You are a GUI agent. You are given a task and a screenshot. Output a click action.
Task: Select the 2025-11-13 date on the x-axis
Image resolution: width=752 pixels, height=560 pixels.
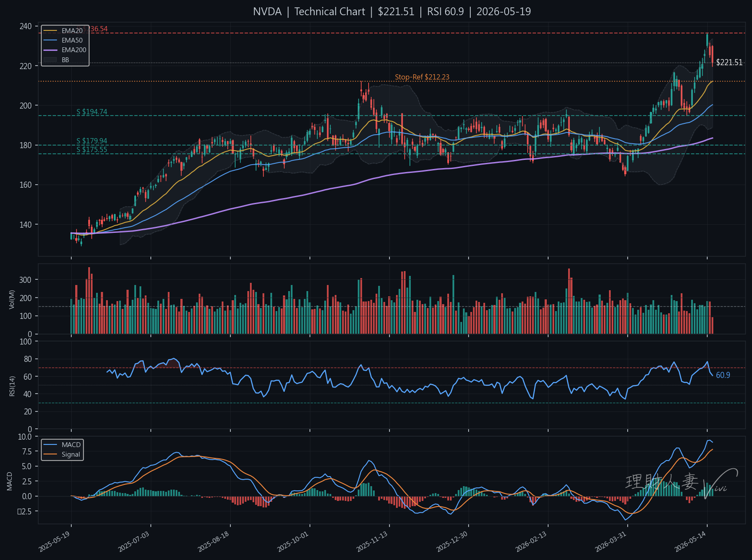tap(373, 541)
